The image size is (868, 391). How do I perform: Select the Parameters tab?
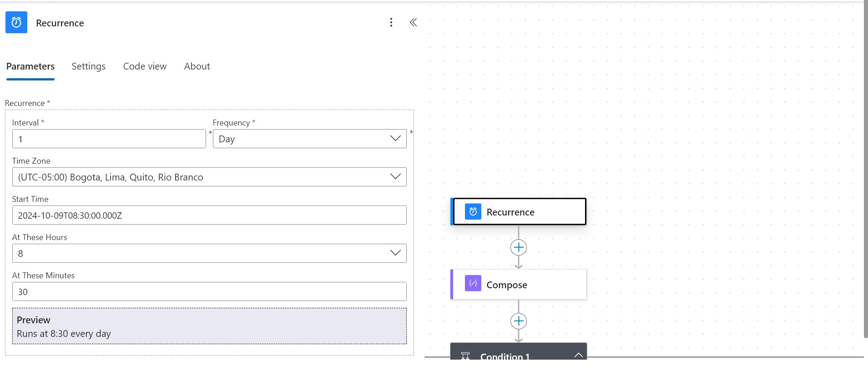[x=30, y=66]
